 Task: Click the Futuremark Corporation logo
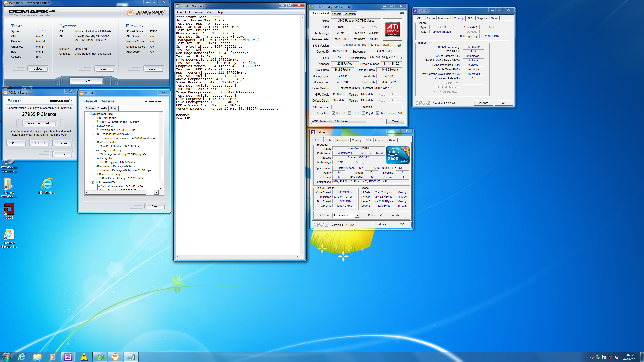146,12
